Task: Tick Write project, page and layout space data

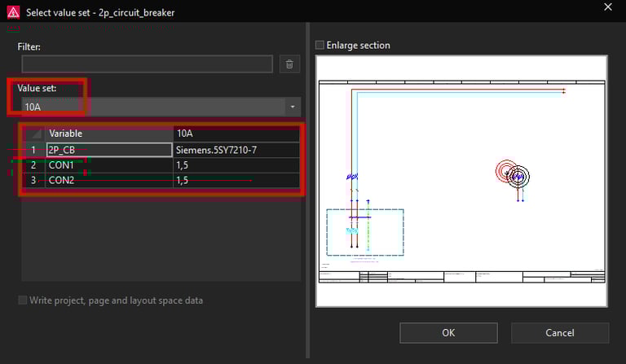Action: click(23, 300)
